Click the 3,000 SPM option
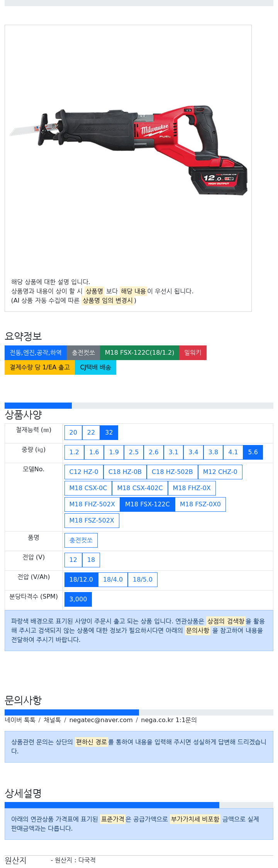Image resolution: width=278 pixels, height=868 pixels. pyautogui.click(x=78, y=599)
